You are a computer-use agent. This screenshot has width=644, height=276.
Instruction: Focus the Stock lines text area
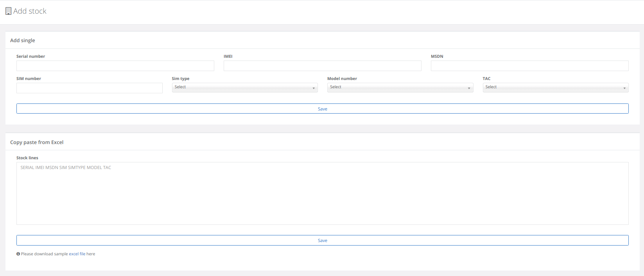pyautogui.click(x=322, y=193)
